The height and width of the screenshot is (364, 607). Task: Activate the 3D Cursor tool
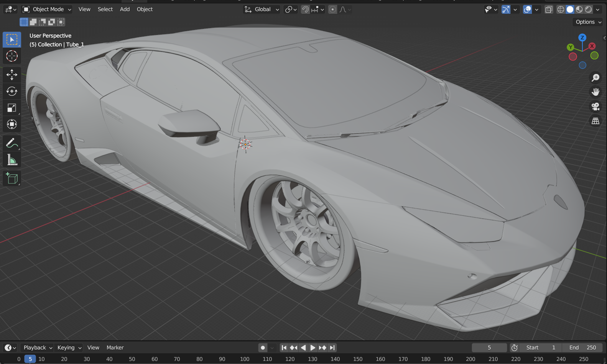pyautogui.click(x=12, y=56)
